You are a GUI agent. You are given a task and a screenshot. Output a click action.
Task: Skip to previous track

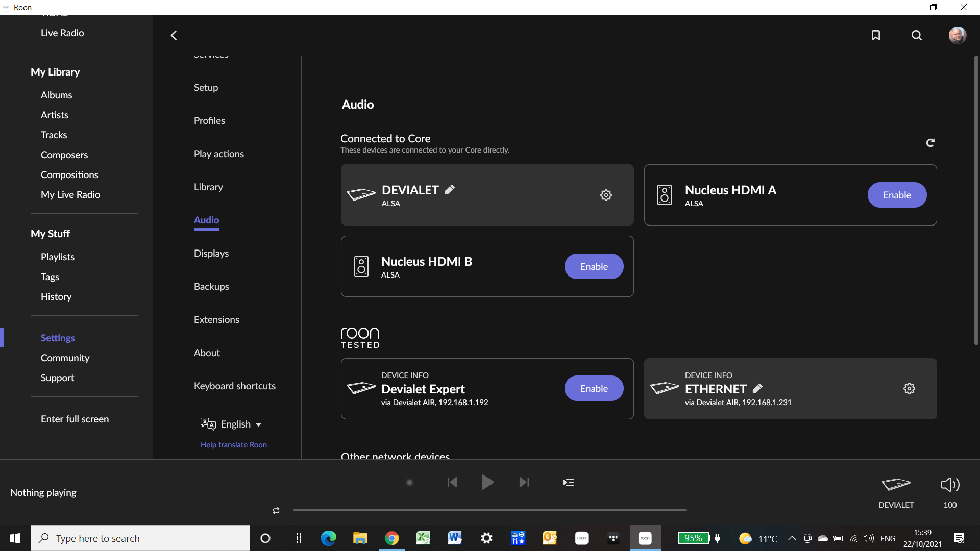tap(452, 482)
